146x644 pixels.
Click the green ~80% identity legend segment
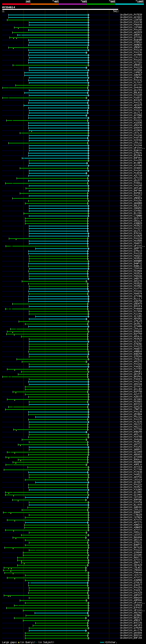[101, 4]
